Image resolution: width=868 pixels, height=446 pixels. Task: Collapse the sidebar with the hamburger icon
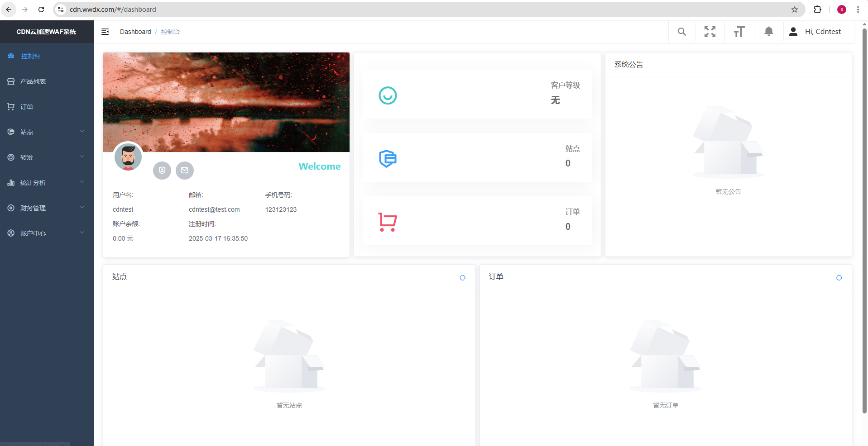point(105,32)
